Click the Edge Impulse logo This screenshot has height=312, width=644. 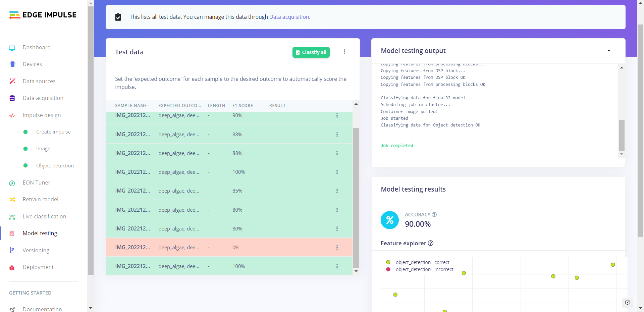pos(43,15)
